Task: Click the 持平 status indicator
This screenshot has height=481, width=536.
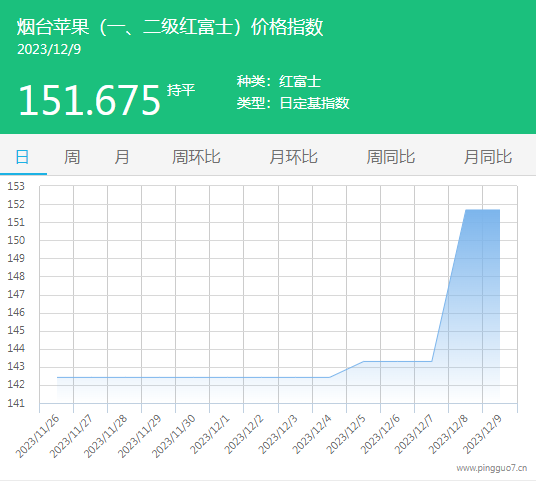Action: pos(181,90)
